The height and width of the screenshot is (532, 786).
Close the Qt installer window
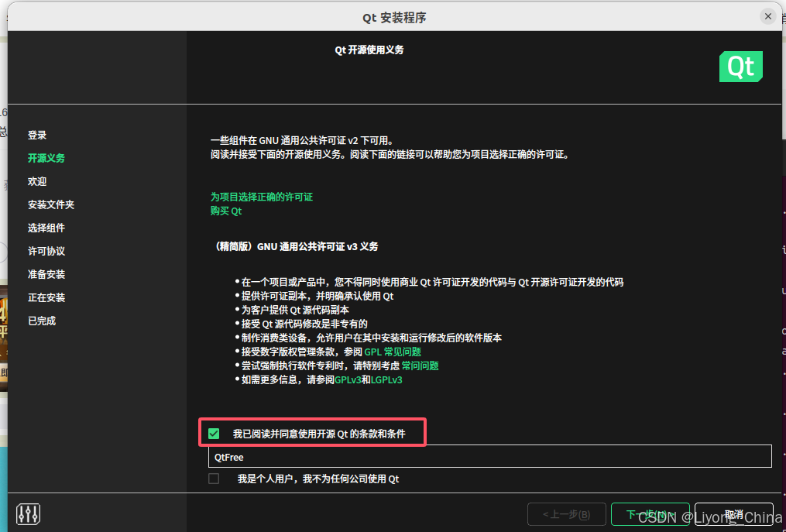tap(767, 16)
